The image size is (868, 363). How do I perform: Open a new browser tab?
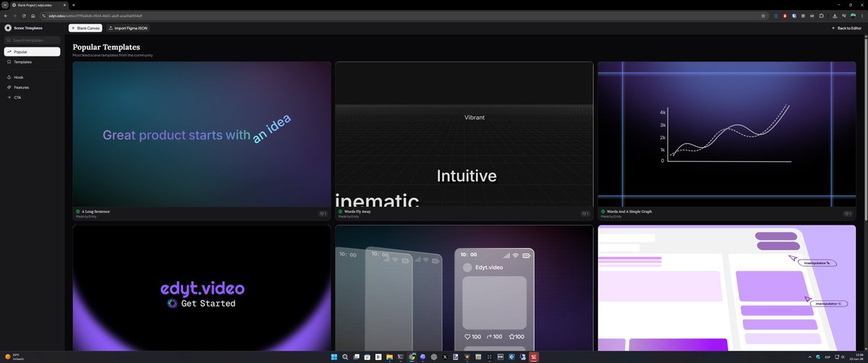pyautogui.click(x=73, y=4)
